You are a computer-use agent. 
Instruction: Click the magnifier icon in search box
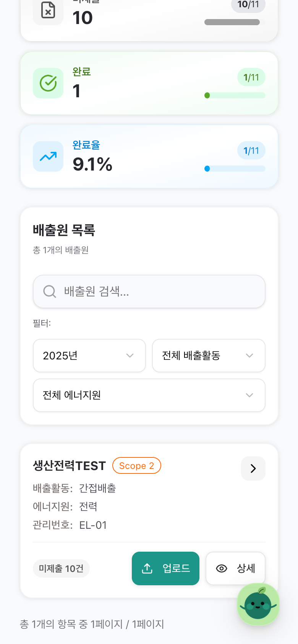click(50, 291)
